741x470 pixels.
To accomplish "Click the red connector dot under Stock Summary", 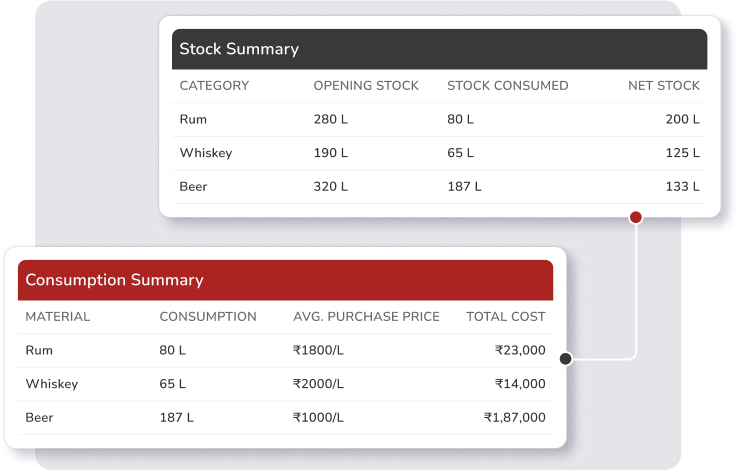I will coord(635,217).
